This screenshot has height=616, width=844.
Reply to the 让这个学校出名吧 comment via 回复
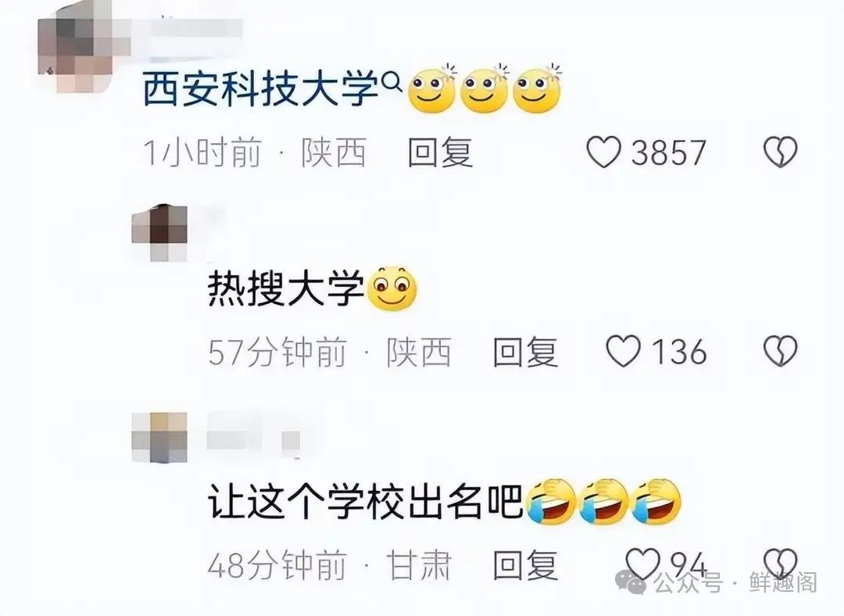click(525, 564)
